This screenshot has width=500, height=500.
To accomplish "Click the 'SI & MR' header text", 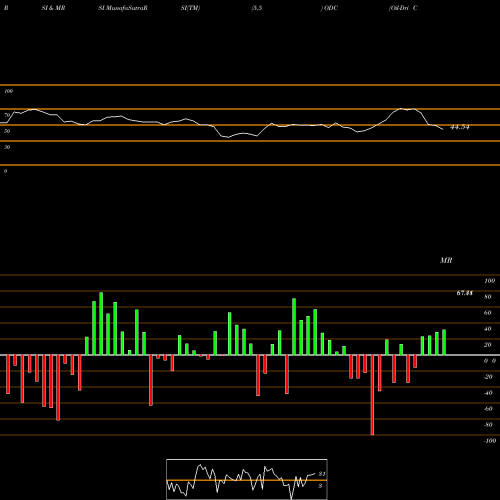I will tap(53, 8).
